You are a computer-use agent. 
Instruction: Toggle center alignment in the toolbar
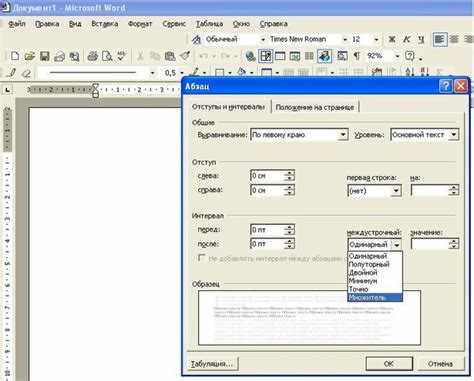tap(454, 39)
